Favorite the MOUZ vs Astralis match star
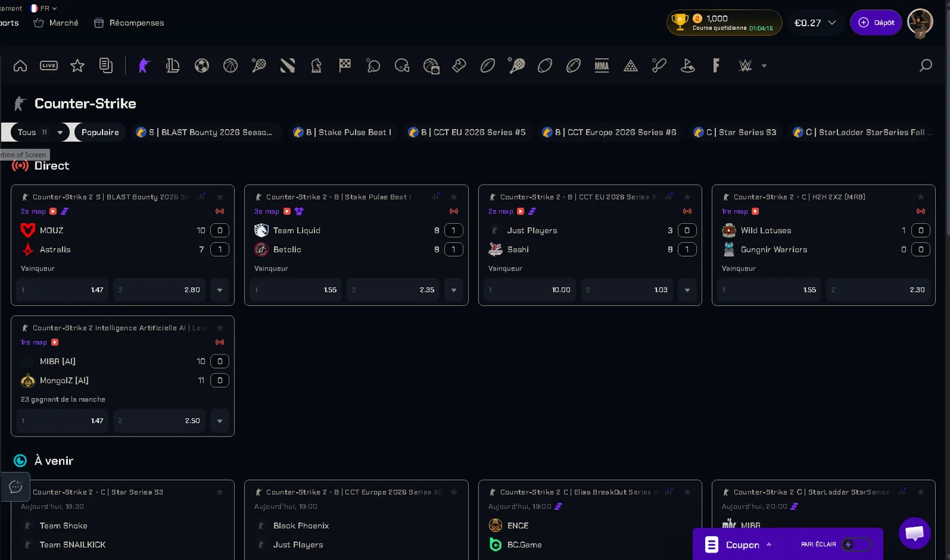 point(220,197)
